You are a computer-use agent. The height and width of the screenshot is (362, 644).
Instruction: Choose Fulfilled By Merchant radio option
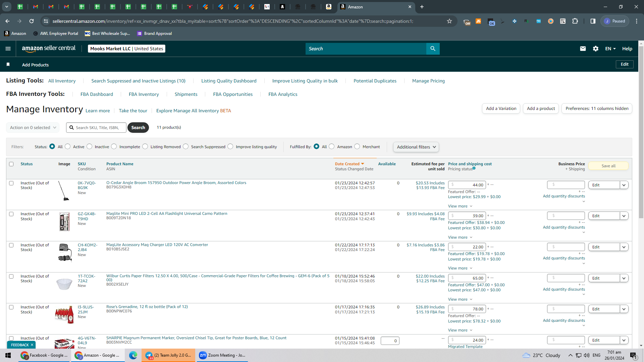(357, 146)
